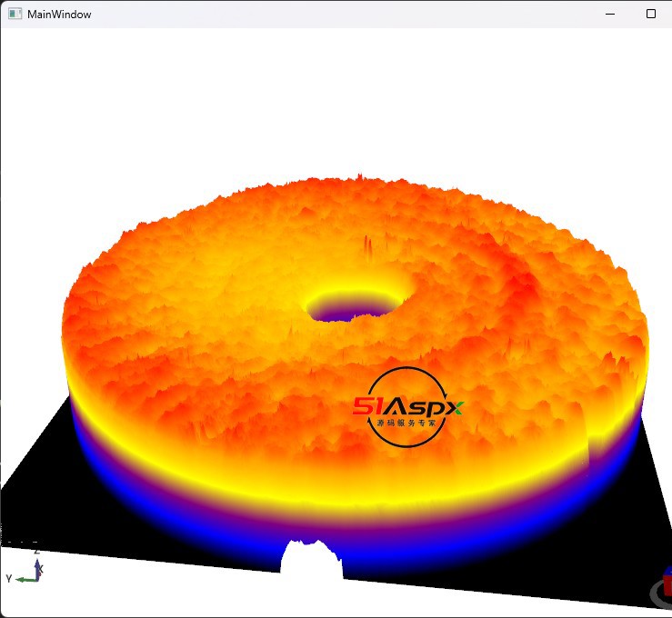Click the MainWindow app icon in title bar

coord(15,15)
